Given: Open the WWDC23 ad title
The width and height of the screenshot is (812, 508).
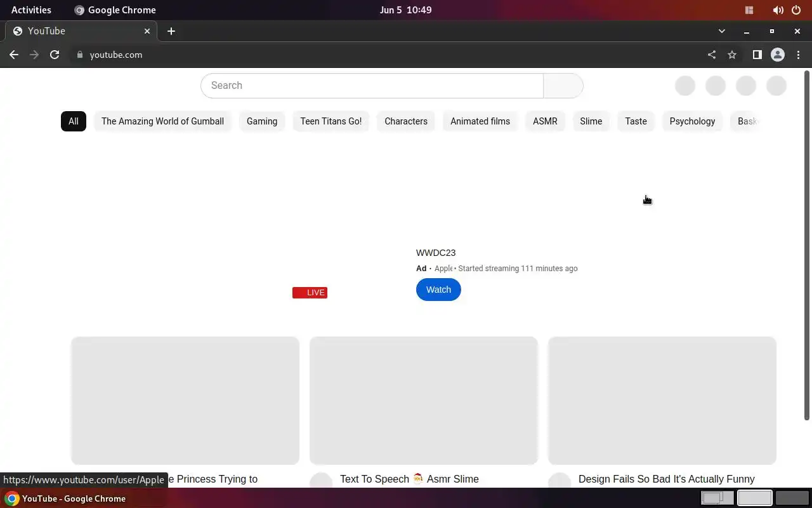Looking at the screenshot, I should point(436,253).
